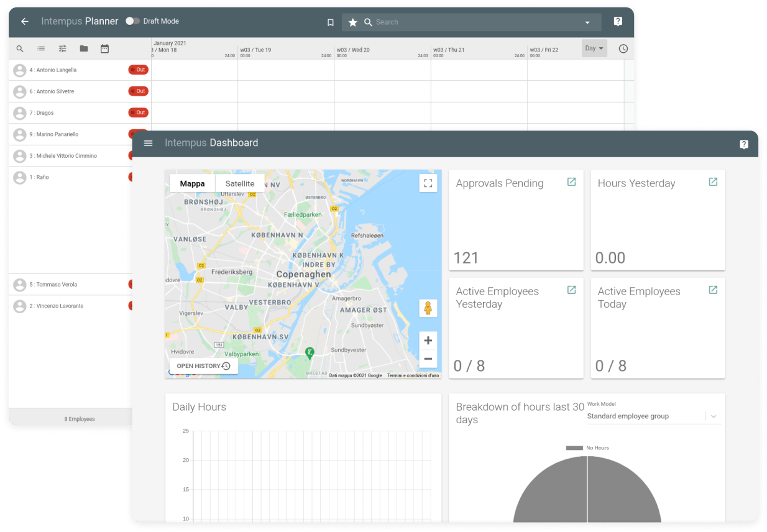Viewport: 767px width, 532px height.
Task: Click the Search input field
Action: 472,22
